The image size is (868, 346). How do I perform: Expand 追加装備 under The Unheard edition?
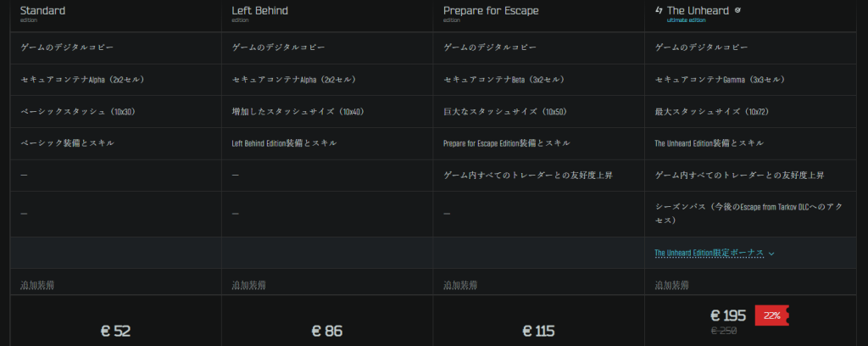pyautogui.click(x=672, y=286)
